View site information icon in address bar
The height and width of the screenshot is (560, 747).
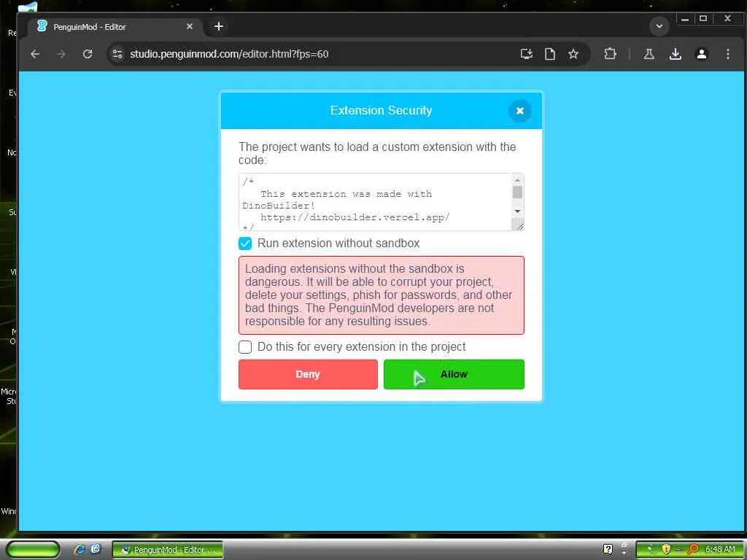(117, 54)
